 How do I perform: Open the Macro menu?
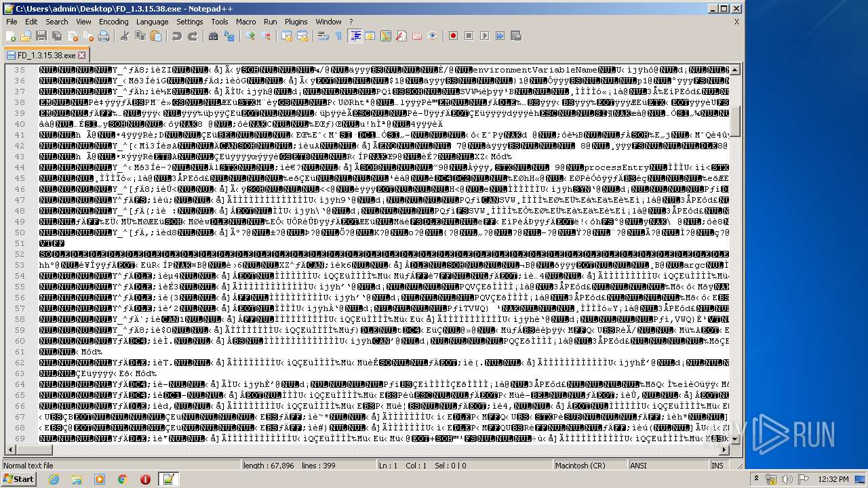tap(246, 22)
